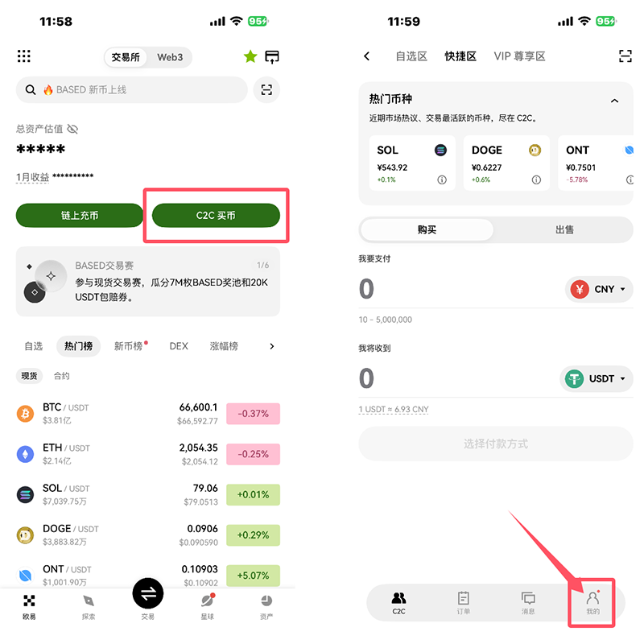Switch to 出售 sell toggle
Screen dimensions: 644x644
564,229
